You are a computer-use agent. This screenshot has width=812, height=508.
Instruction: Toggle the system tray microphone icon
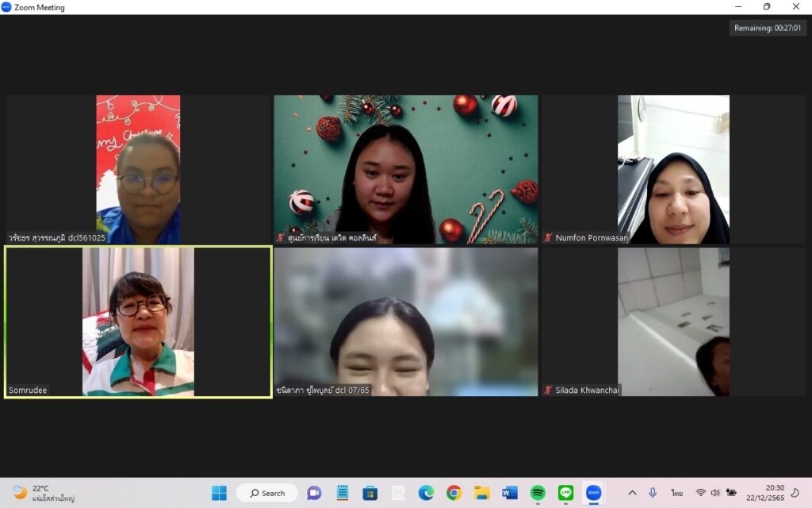653,493
